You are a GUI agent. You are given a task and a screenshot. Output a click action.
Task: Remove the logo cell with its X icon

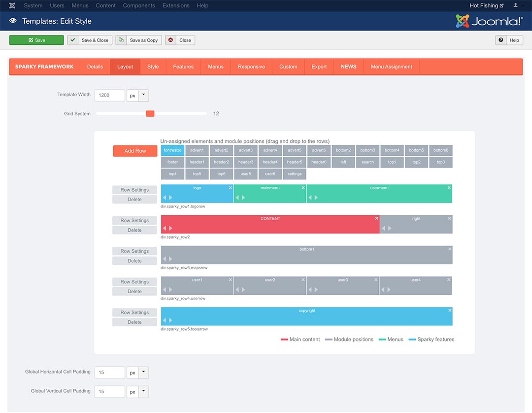pyautogui.click(x=231, y=188)
